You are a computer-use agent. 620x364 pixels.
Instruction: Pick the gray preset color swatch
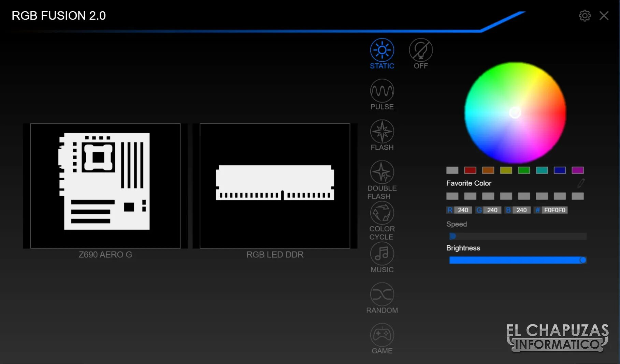(452, 170)
